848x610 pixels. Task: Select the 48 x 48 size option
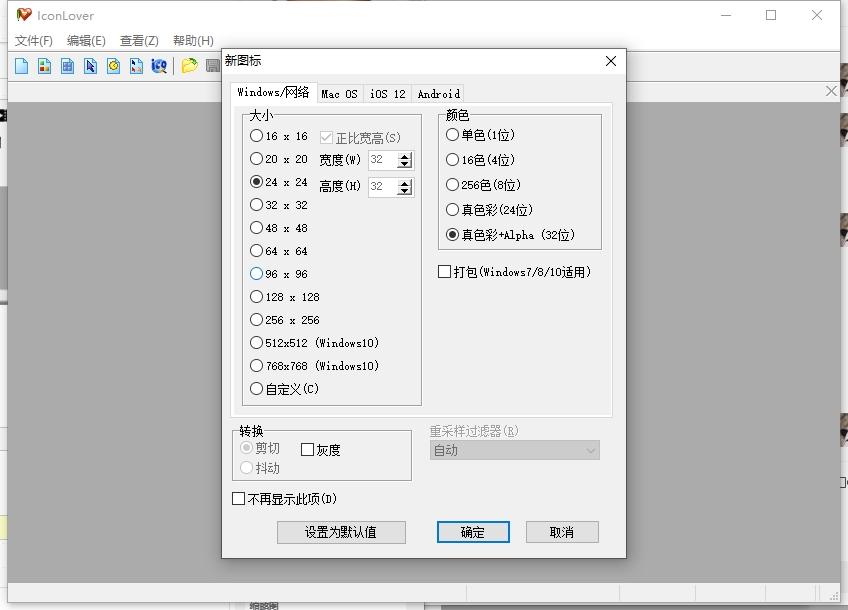tap(257, 228)
